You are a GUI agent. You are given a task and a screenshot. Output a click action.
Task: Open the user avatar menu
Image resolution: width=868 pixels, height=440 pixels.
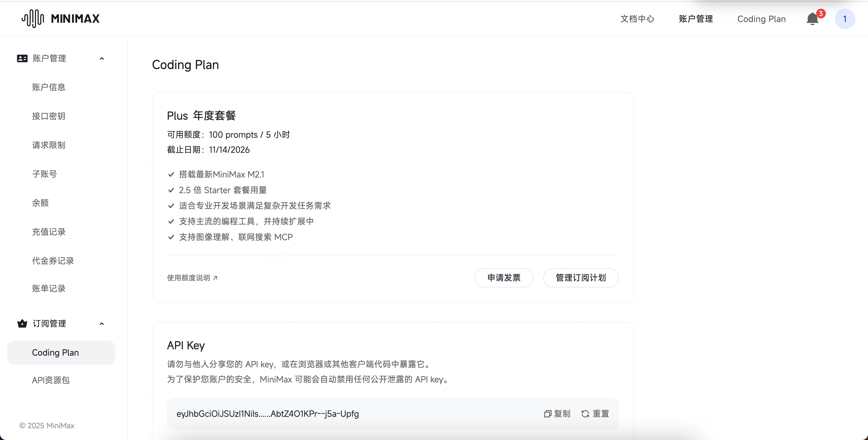844,19
